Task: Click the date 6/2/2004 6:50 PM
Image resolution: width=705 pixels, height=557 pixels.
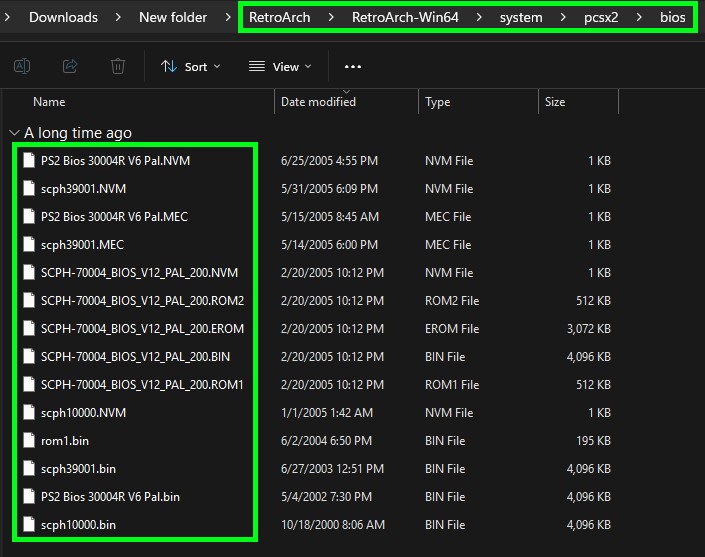Action: point(326,441)
